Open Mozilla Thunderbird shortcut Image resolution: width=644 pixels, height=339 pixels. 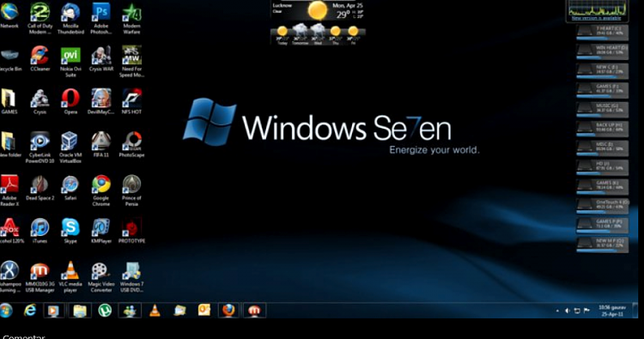[x=70, y=18]
